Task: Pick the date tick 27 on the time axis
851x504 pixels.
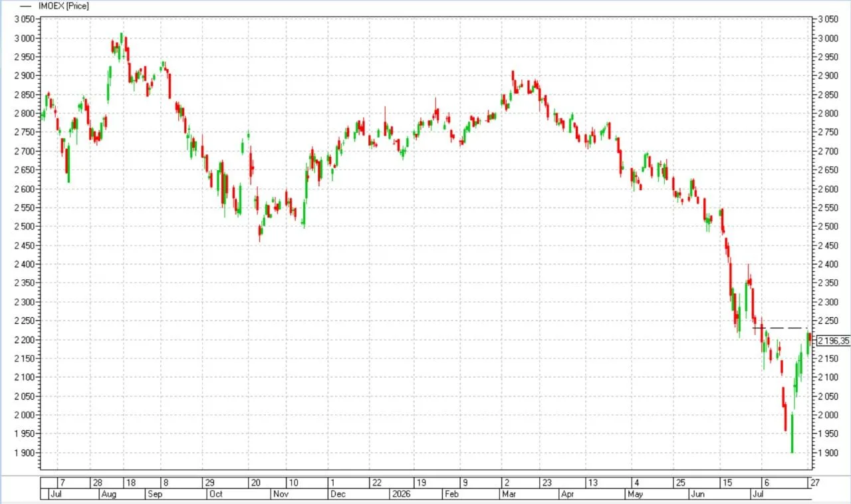Action: [815, 483]
